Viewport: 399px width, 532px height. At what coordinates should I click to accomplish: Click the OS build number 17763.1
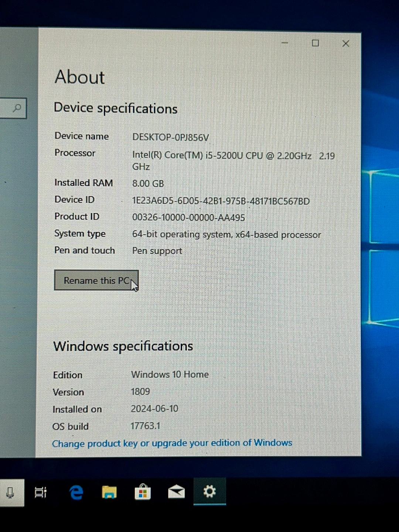(145, 426)
